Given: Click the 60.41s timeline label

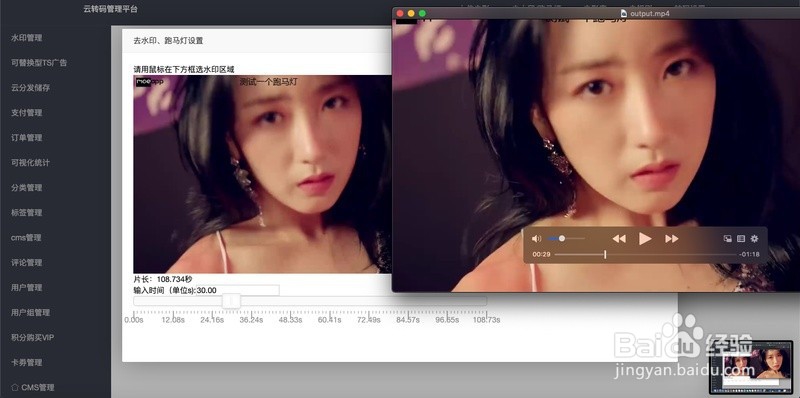Looking at the screenshot, I should click(x=330, y=320).
